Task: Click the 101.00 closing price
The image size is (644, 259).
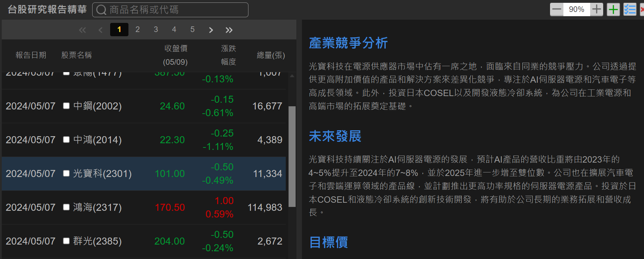Action: tap(170, 173)
